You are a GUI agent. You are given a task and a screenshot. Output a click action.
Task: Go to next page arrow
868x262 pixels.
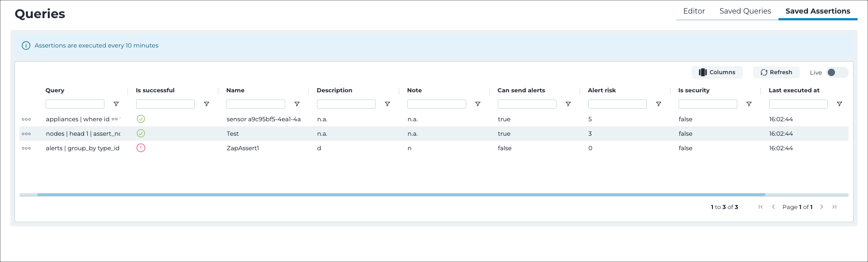821,207
